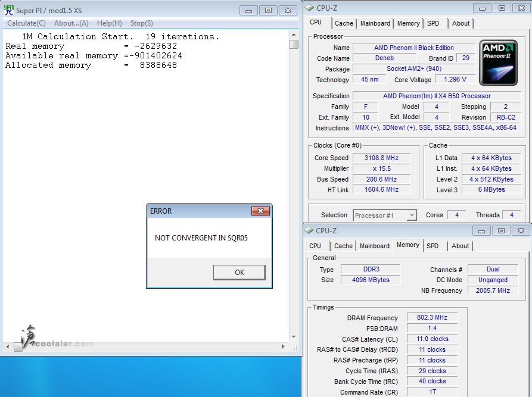The width and height of the screenshot is (532, 397).
Task: Select the Cache tab in the CPU-Z processor window
Action: click(x=344, y=23)
